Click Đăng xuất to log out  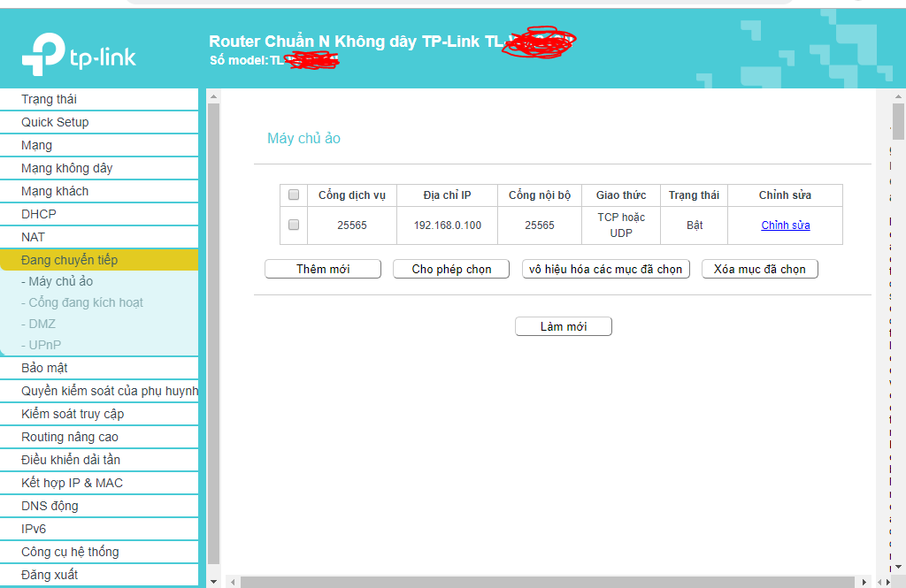click(x=99, y=575)
